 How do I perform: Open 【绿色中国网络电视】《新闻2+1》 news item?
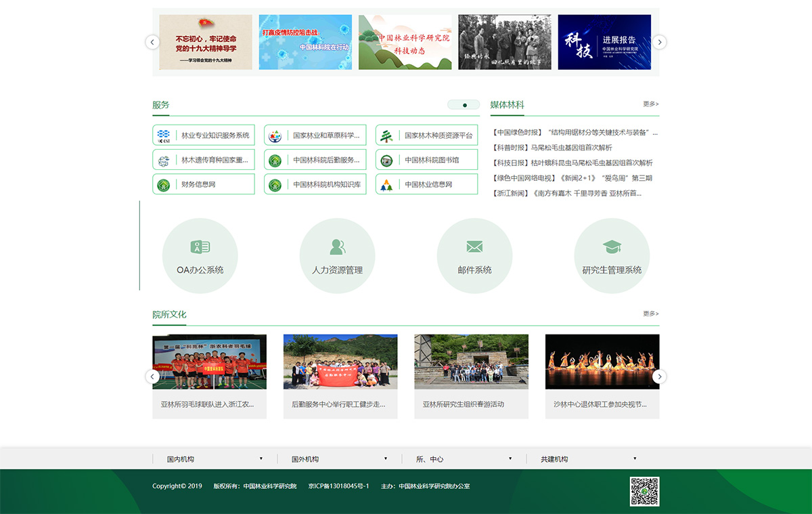(572, 178)
